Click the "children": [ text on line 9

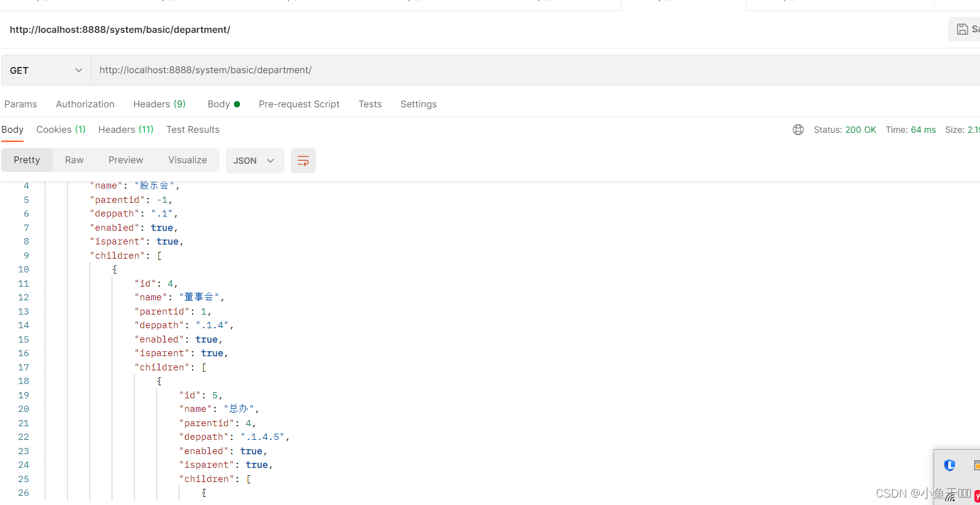point(126,256)
